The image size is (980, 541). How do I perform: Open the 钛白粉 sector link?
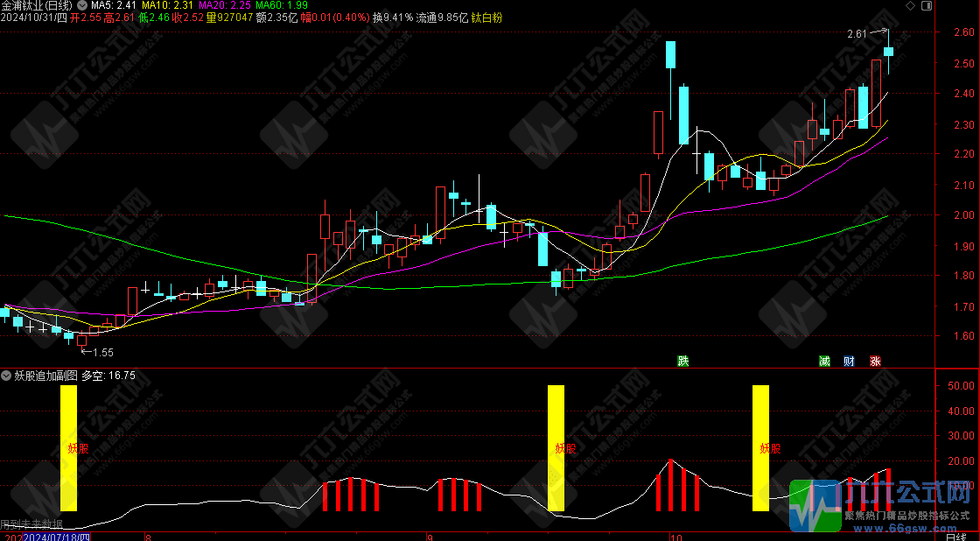click(x=486, y=18)
